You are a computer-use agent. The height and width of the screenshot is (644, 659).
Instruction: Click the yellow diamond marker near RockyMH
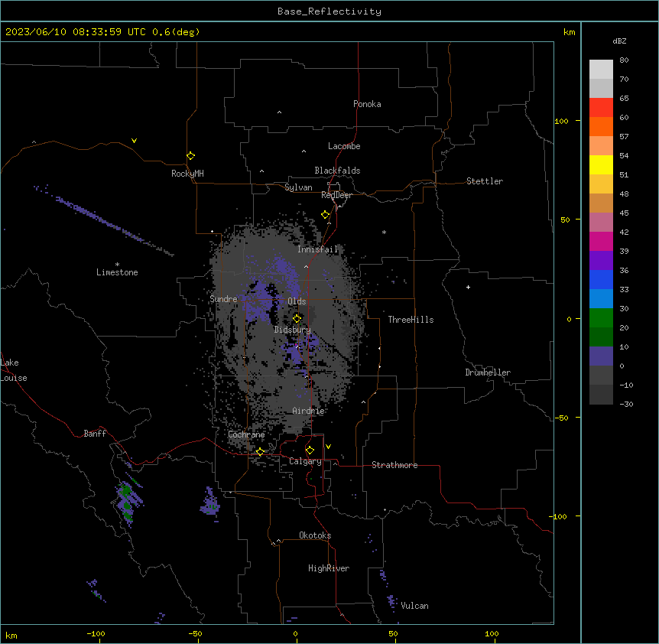[190, 156]
